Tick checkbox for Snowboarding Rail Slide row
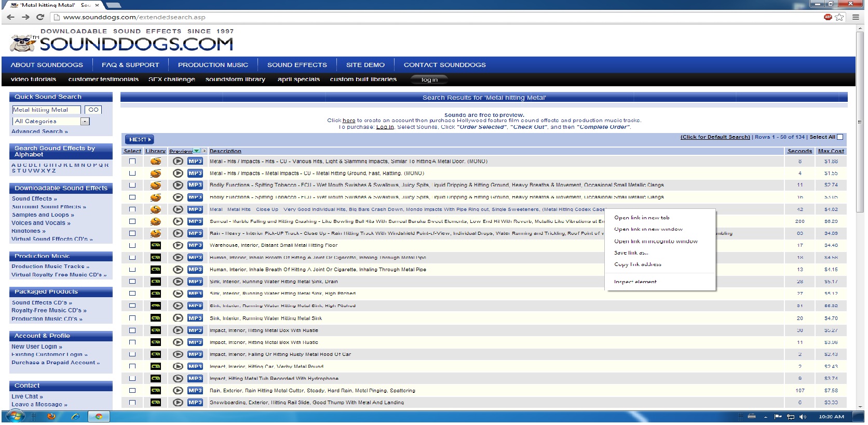 [132, 403]
